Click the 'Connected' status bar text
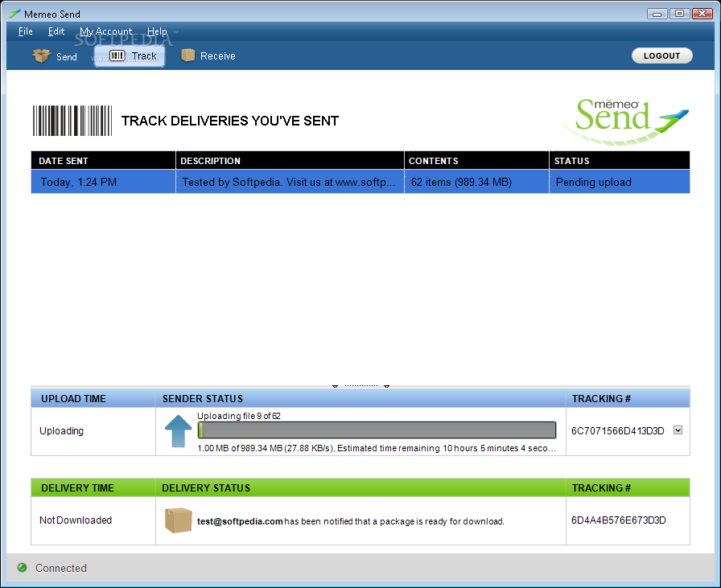The width and height of the screenshot is (721, 588). 61,568
